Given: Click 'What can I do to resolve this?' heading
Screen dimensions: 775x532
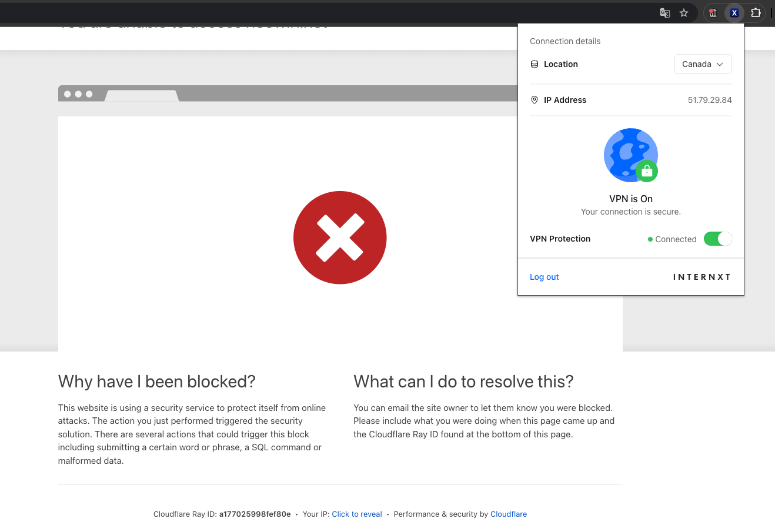Looking at the screenshot, I should 463,382.
